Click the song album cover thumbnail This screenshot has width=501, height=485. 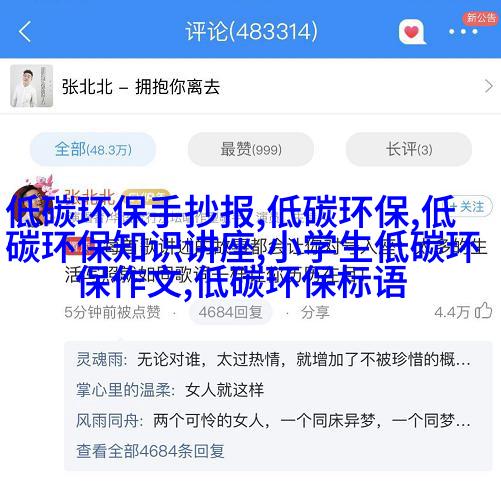[32, 86]
